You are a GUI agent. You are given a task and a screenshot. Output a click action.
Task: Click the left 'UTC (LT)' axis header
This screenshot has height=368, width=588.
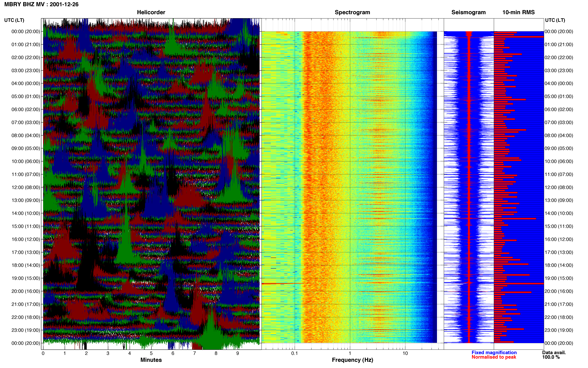pos(14,20)
